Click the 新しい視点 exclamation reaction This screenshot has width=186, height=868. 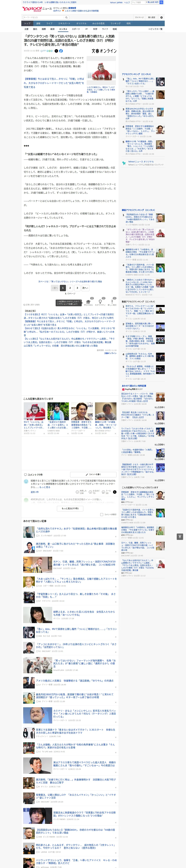[x=112, y=302]
